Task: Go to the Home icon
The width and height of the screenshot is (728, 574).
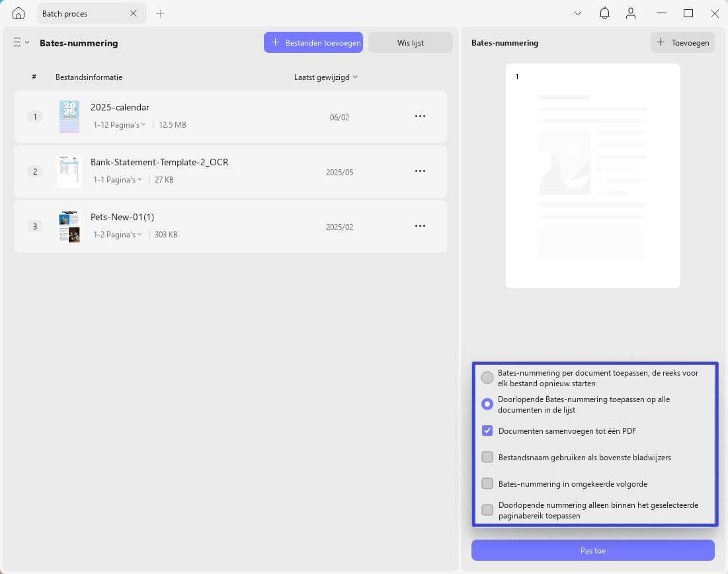Action: 19,13
